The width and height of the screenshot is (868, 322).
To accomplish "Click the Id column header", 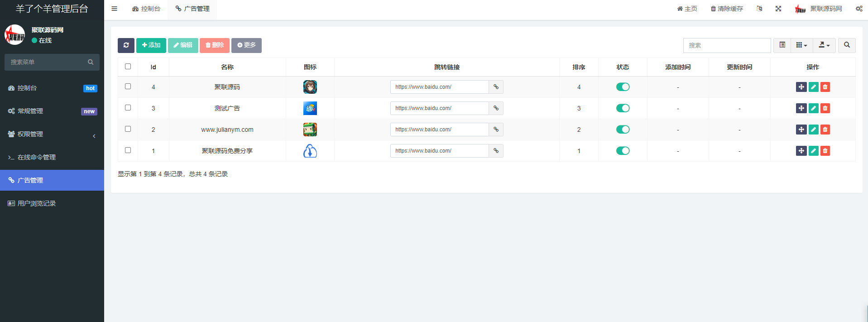I will click(153, 67).
